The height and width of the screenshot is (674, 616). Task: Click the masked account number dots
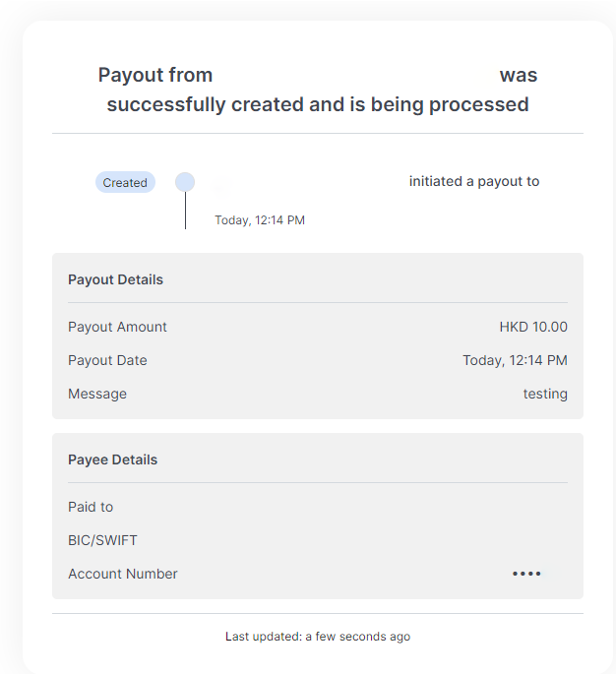(526, 574)
